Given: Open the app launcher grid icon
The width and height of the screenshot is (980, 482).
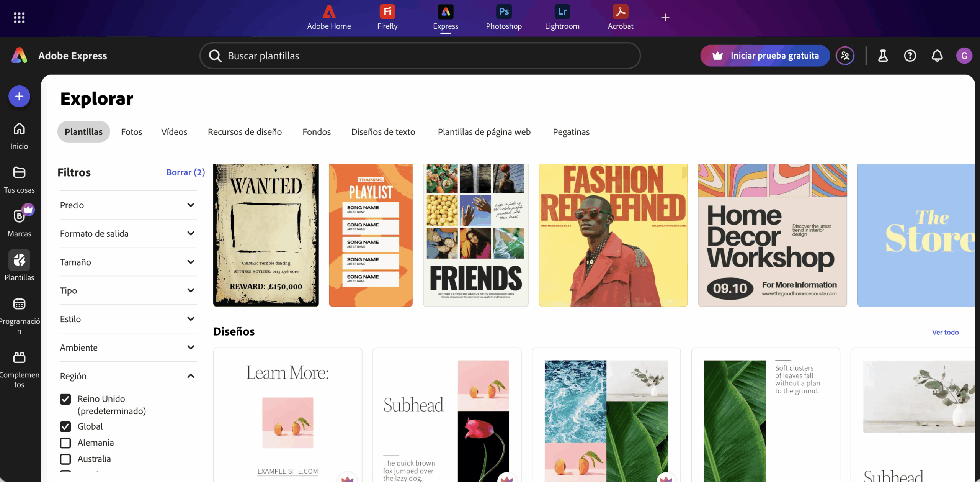Looking at the screenshot, I should click(x=19, y=18).
